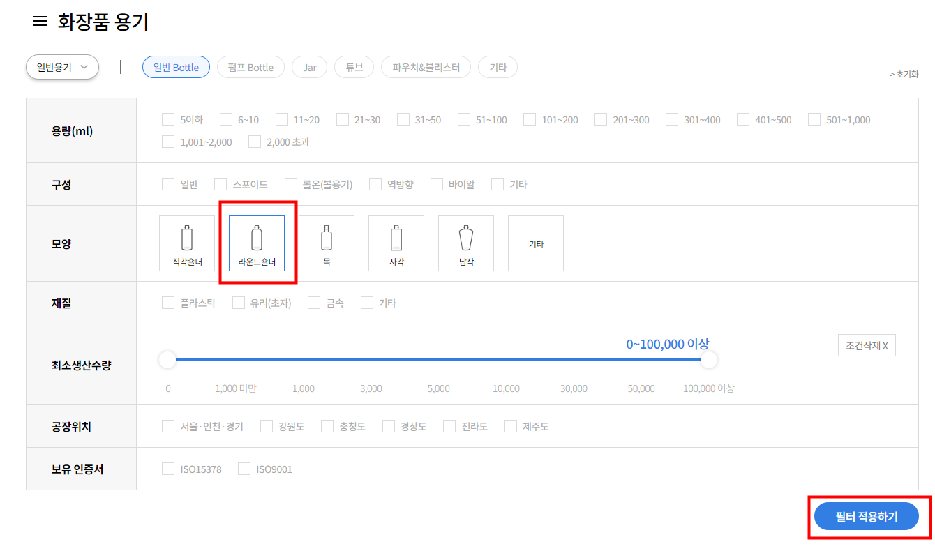
Task: Tick the 플라스틱 material checkbox
Action: pos(168,303)
